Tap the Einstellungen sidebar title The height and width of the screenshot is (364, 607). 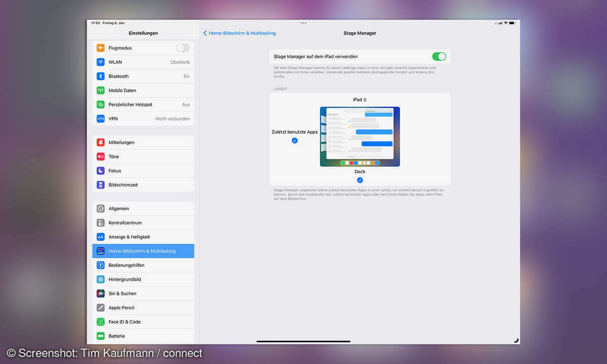pyautogui.click(x=143, y=33)
